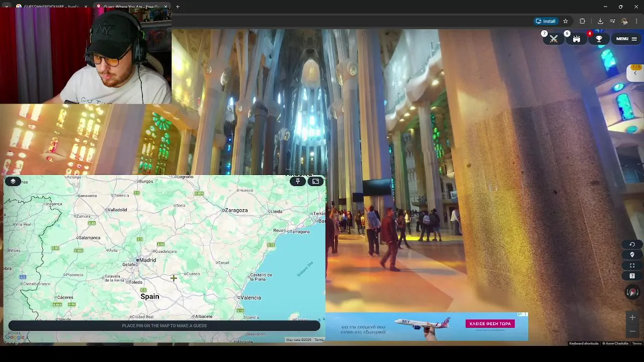The height and width of the screenshot is (362, 644).
Task: Click the Burgos label on the map
Action: [x=145, y=182]
